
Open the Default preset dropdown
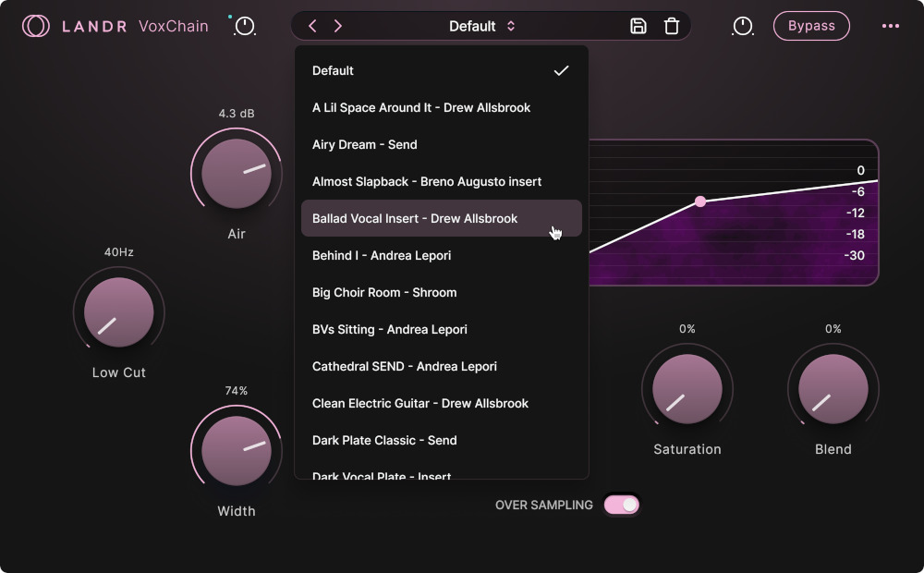pos(482,26)
